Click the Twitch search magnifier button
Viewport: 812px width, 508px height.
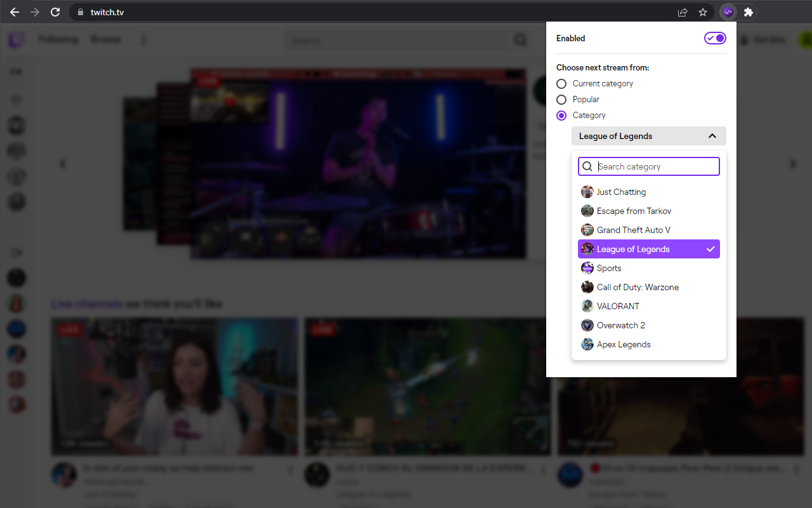(x=521, y=40)
